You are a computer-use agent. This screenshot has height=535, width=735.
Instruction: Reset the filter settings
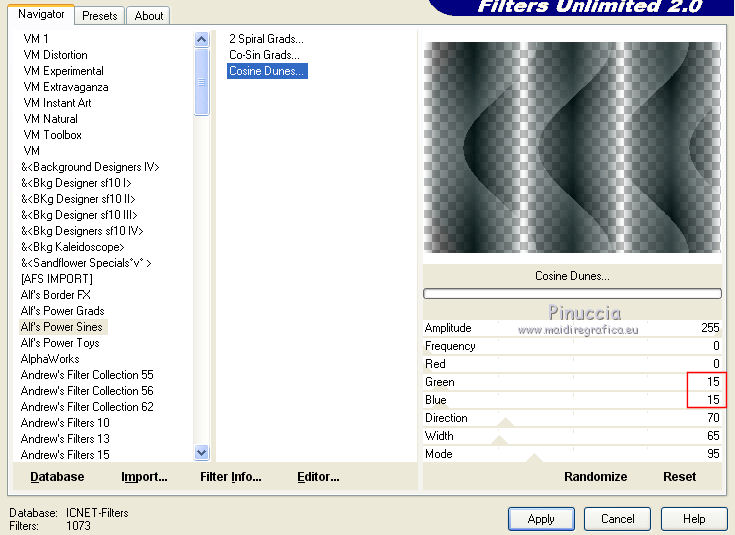[679, 477]
